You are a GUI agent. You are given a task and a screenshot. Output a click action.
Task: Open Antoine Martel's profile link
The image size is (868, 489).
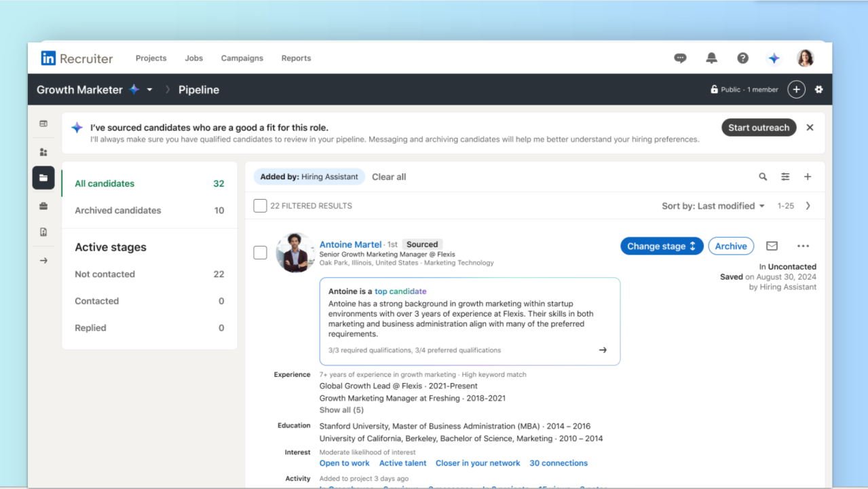[x=350, y=244]
